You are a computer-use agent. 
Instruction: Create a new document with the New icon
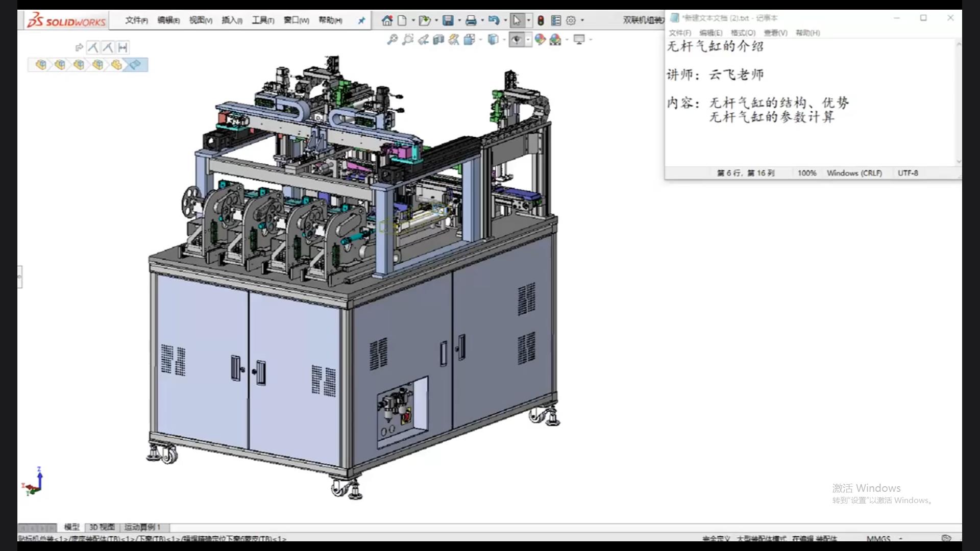(x=402, y=20)
